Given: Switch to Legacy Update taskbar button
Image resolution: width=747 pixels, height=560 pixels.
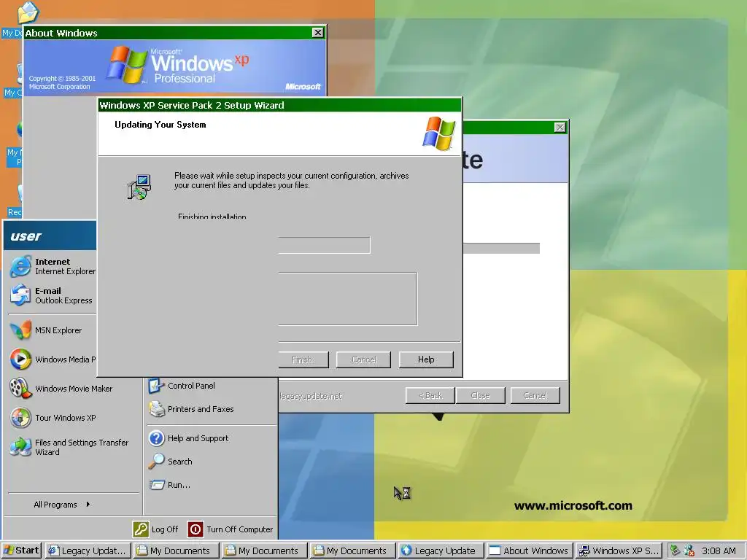Looking at the screenshot, I should 441,551.
